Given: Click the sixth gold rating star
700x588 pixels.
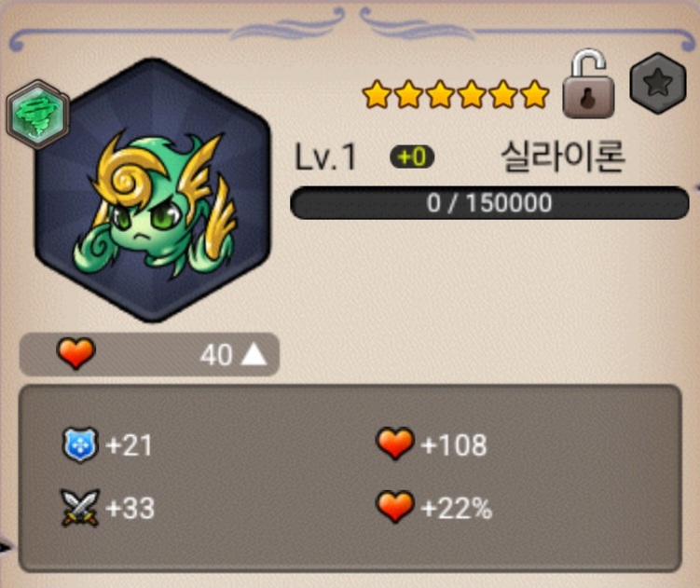Looking at the screenshot, I should click(534, 95).
